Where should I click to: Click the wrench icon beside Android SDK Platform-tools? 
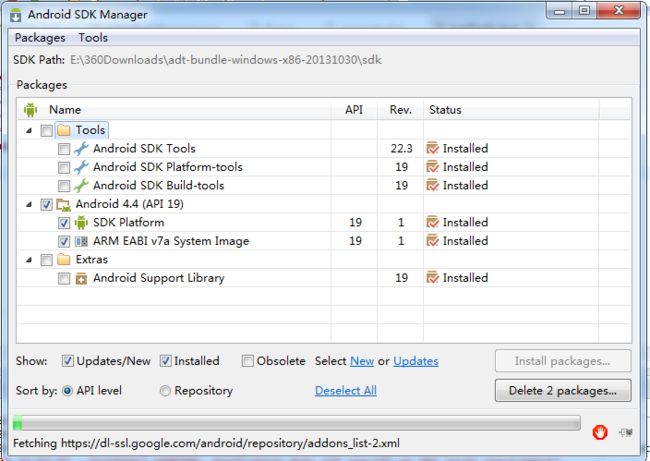point(81,167)
